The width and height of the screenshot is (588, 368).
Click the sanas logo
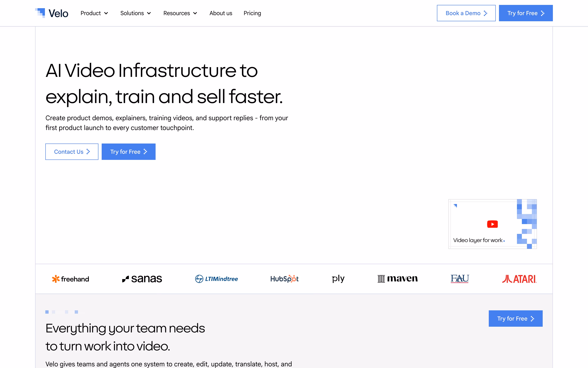pos(142,279)
